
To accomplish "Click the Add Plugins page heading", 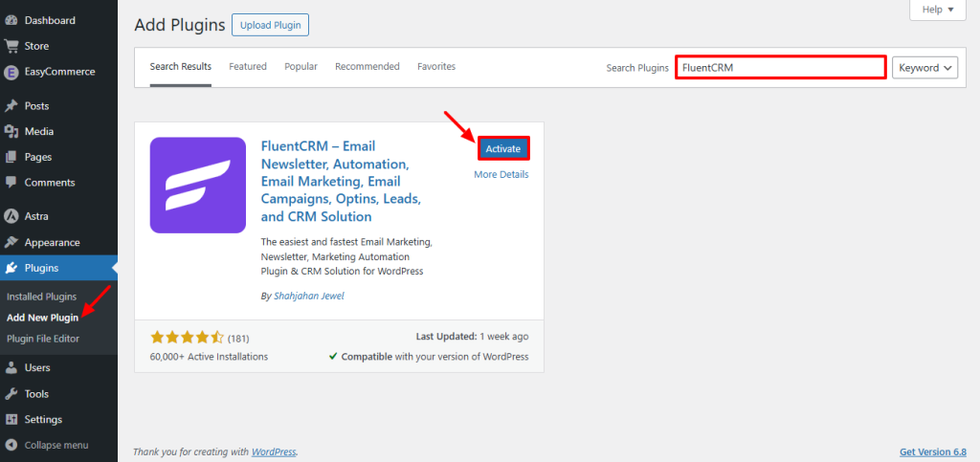I will tap(179, 25).
